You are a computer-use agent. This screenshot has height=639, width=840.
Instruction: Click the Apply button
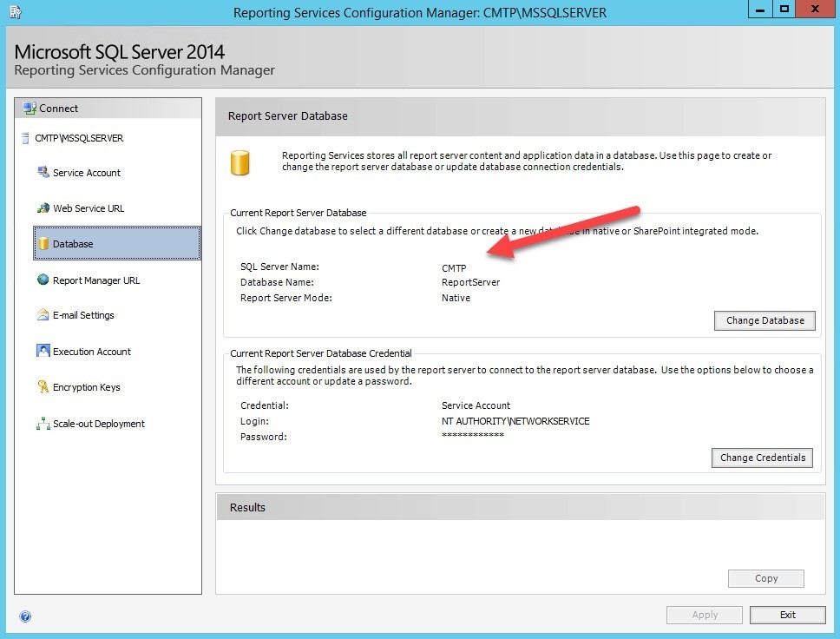[705, 615]
